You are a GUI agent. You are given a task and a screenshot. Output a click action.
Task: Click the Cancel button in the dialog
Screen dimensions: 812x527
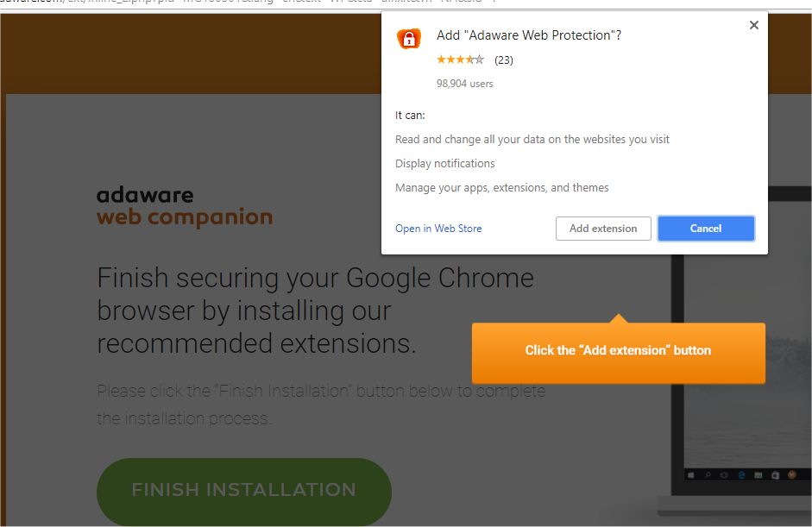pyautogui.click(x=706, y=229)
